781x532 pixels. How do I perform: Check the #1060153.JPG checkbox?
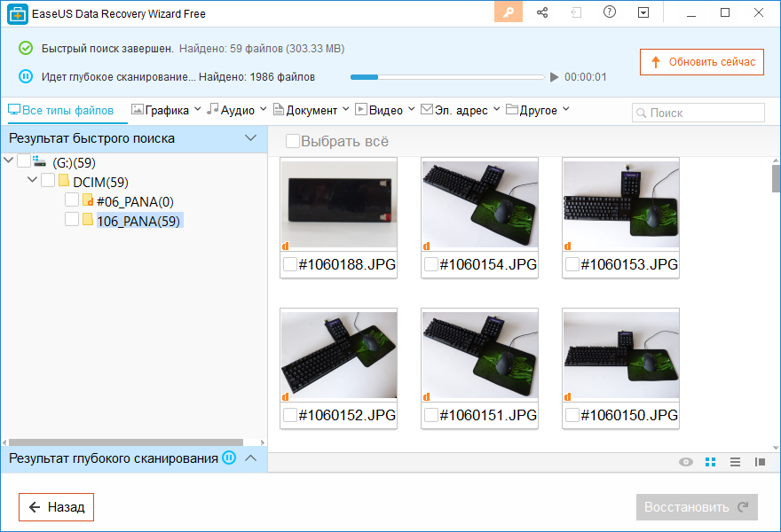(572, 263)
